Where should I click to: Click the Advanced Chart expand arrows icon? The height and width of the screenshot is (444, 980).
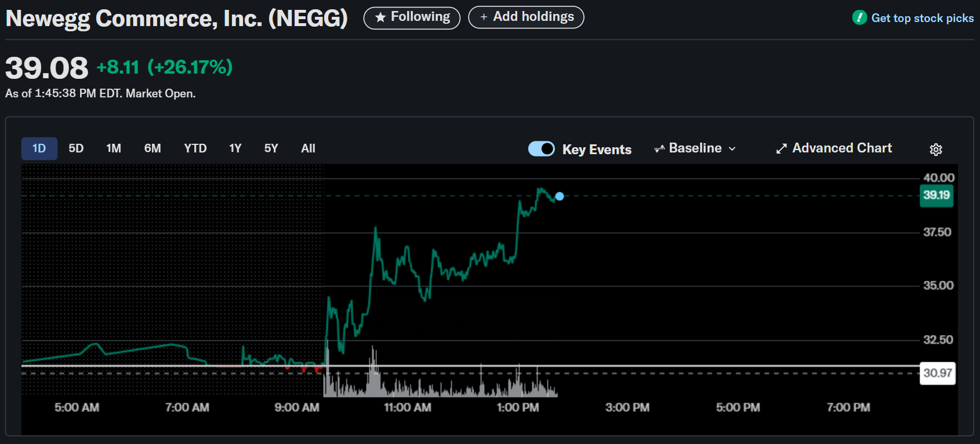point(782,149)
